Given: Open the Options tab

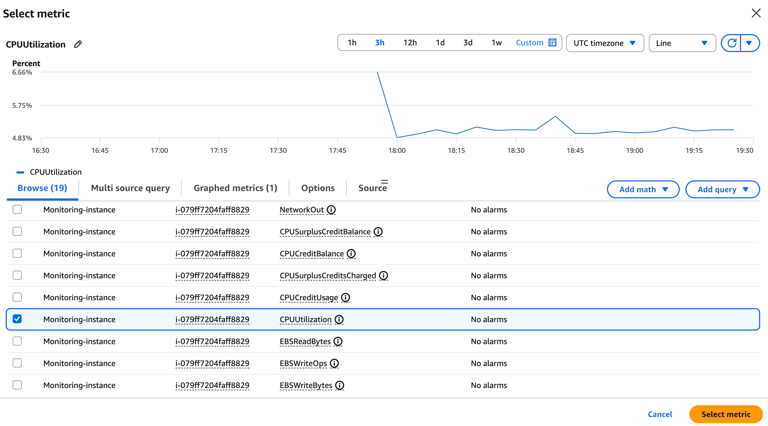Looking at the screenshot, I should click(318, 188).
